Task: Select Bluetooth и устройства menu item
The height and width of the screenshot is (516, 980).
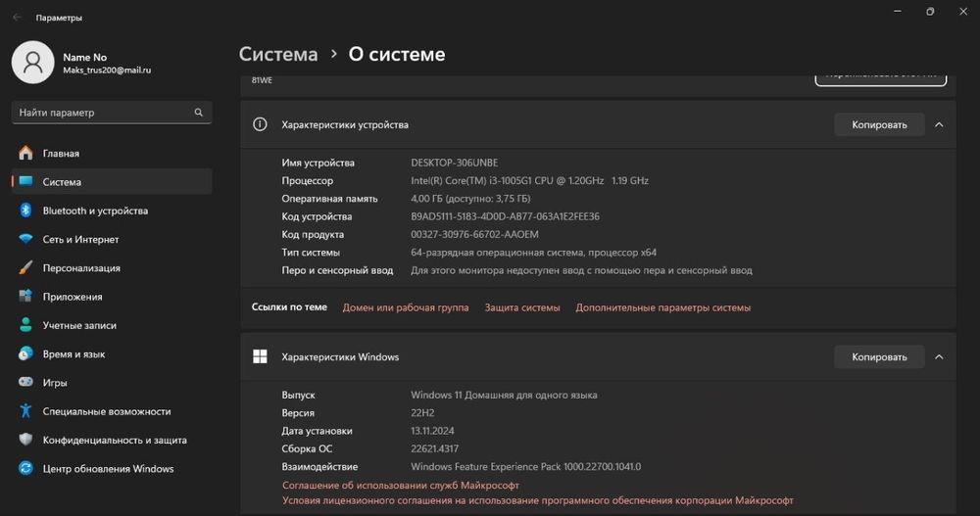Action: point(112,211)
